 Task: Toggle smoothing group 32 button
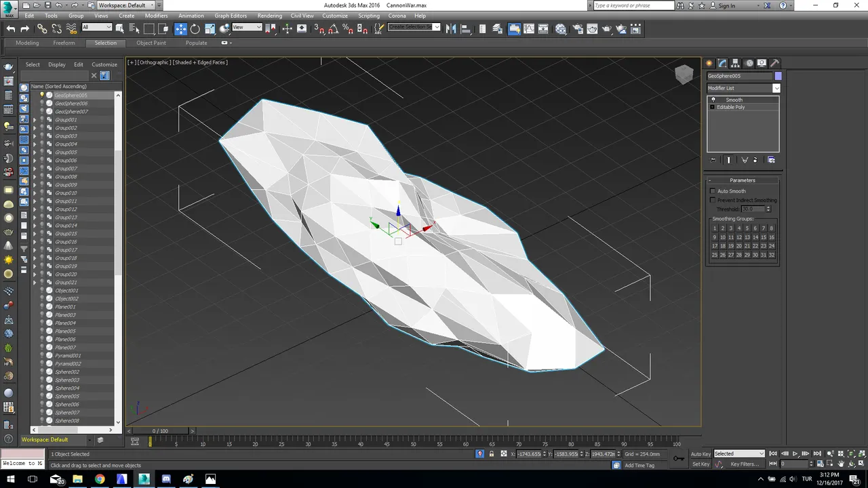[x=771, y=255]
